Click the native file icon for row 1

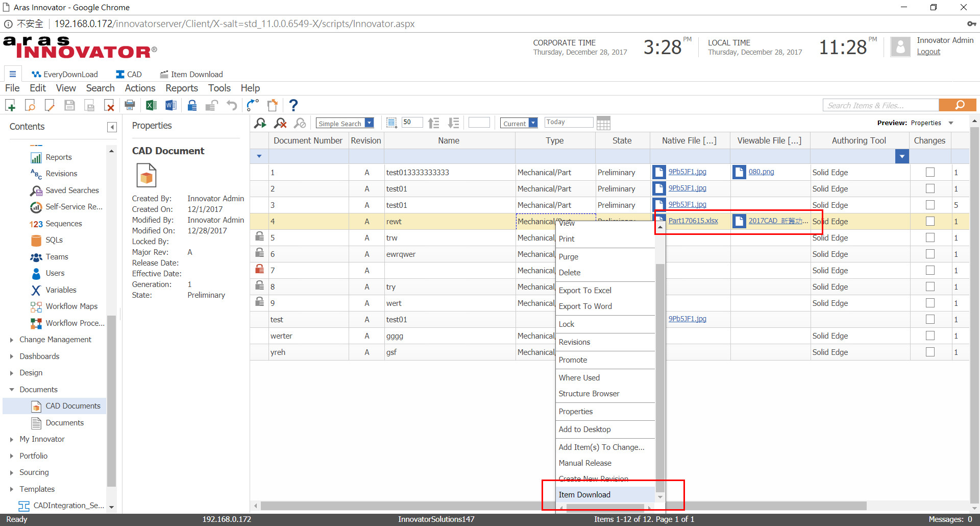click(x=659, y=172)
